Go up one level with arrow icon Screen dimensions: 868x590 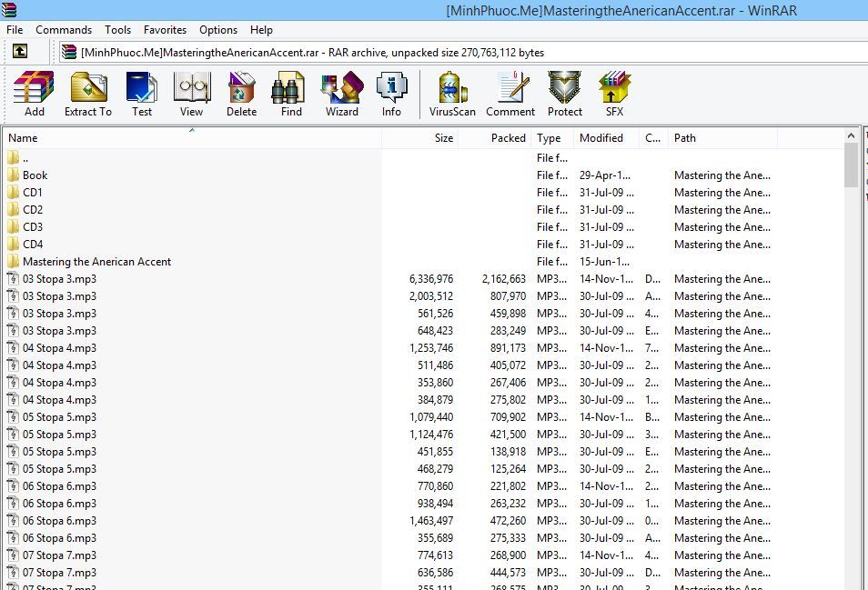coord(20,52)
